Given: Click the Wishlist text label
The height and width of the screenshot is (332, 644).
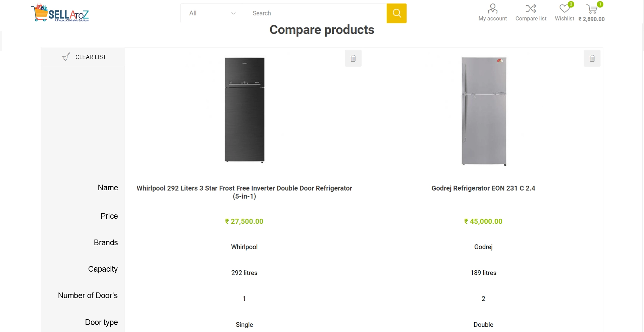Looking at the screenshot, I should click(564, 19).
